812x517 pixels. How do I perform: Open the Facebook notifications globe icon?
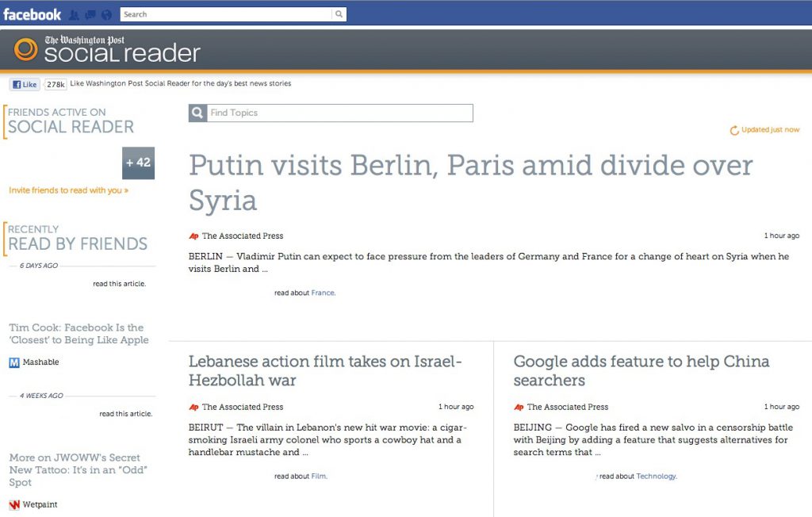(106, 15)
